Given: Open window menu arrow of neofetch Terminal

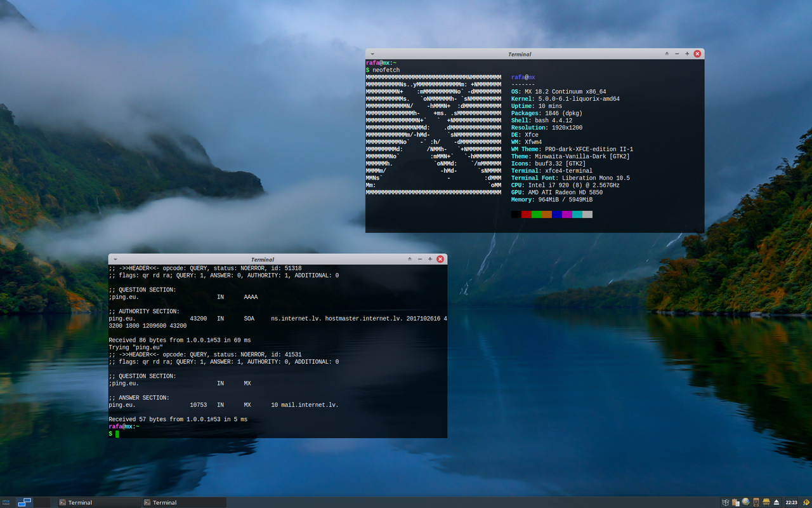Looking at the screenshot, I should [x=372, y=54].
